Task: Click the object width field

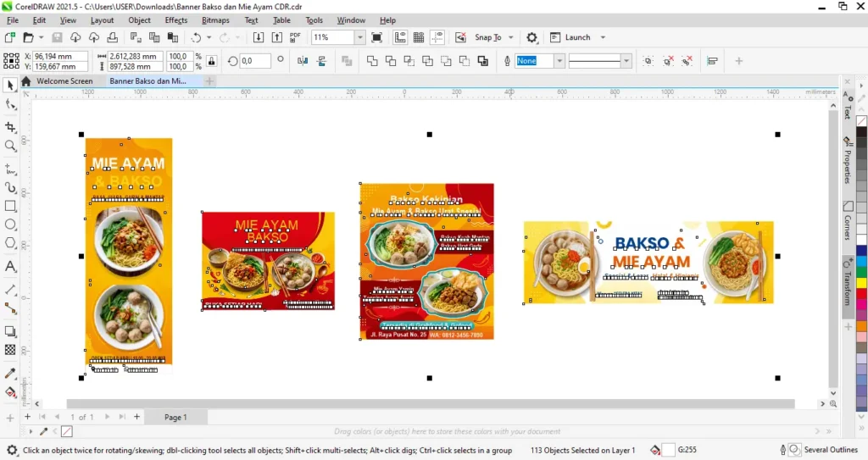Action: click(135, 57)
